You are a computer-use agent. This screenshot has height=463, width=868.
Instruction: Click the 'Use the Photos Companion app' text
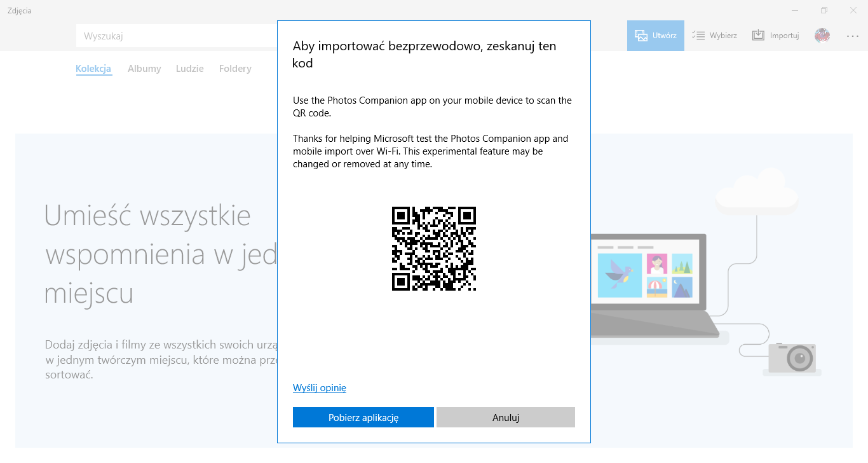432,107
